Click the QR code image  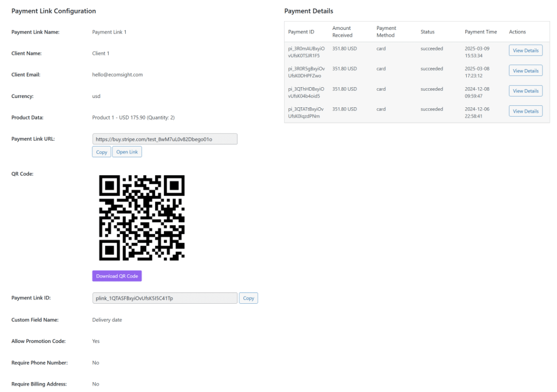pyautogui.click(x=142, y=217)
